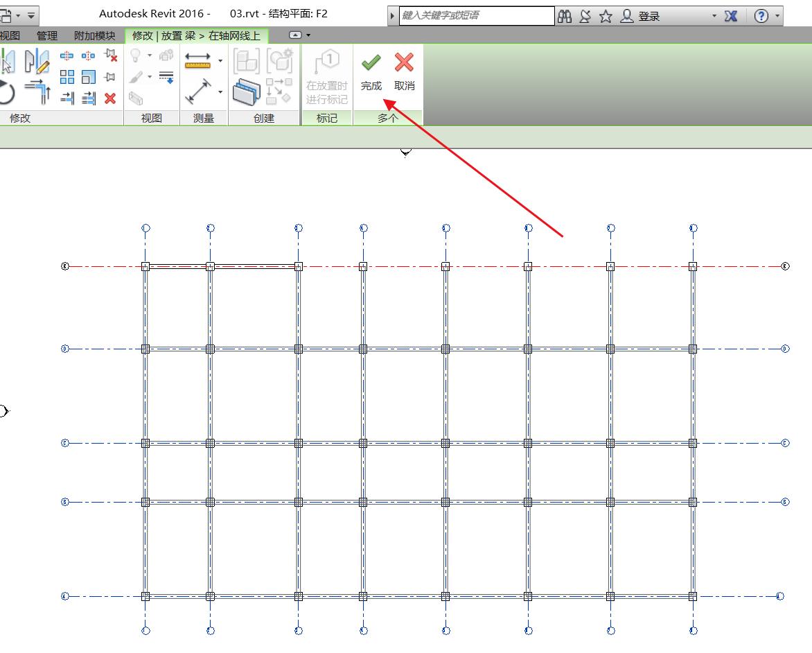Select the Trim/Extend to Corner tool

click(37, 90)
